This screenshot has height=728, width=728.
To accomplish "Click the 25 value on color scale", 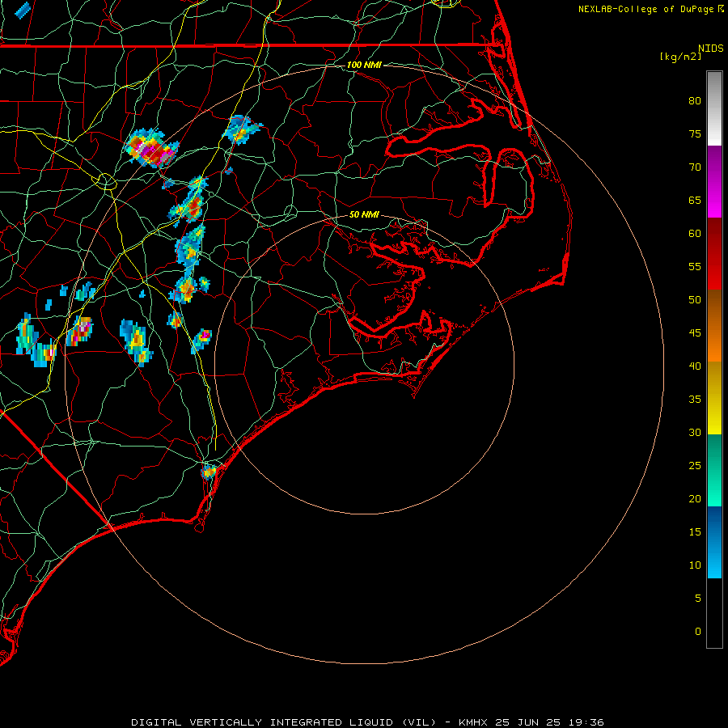I will click(695, 466).
